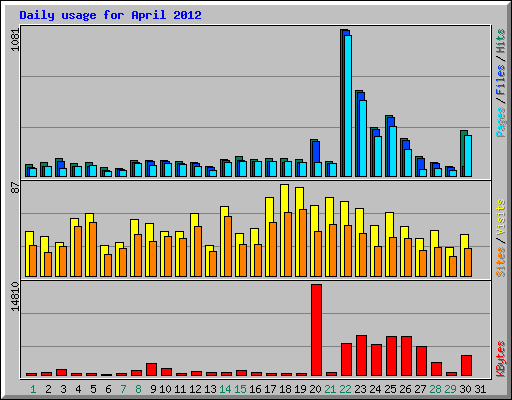This screenshot has width=512, height=400.
Task: Click day 20 on the x-axis
Action: pos(315,389)
